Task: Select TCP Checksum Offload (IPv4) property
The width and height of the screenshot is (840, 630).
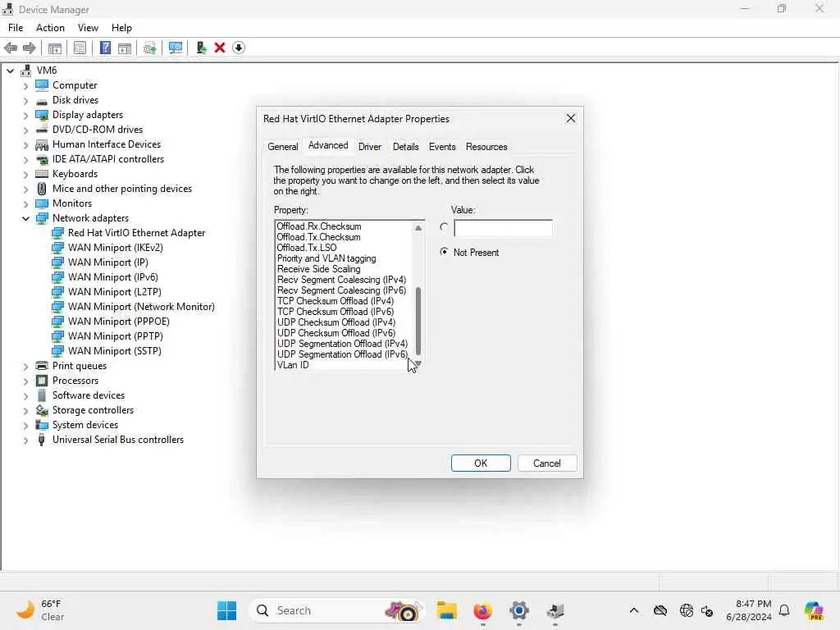Action: 336,300
